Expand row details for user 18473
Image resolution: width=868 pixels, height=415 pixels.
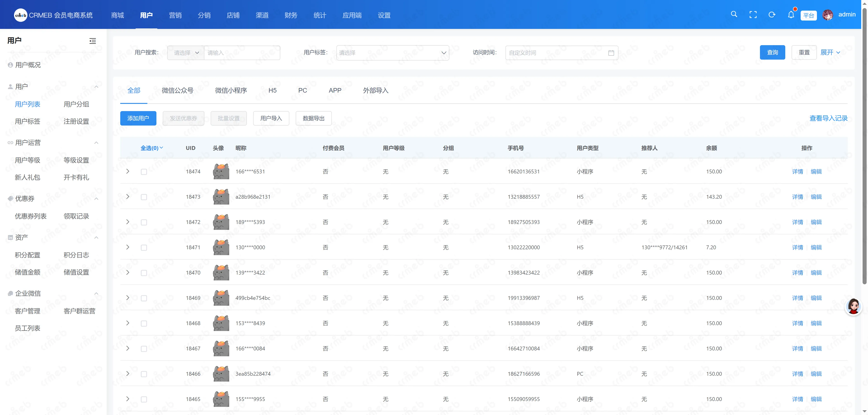[x=128, y=197]
